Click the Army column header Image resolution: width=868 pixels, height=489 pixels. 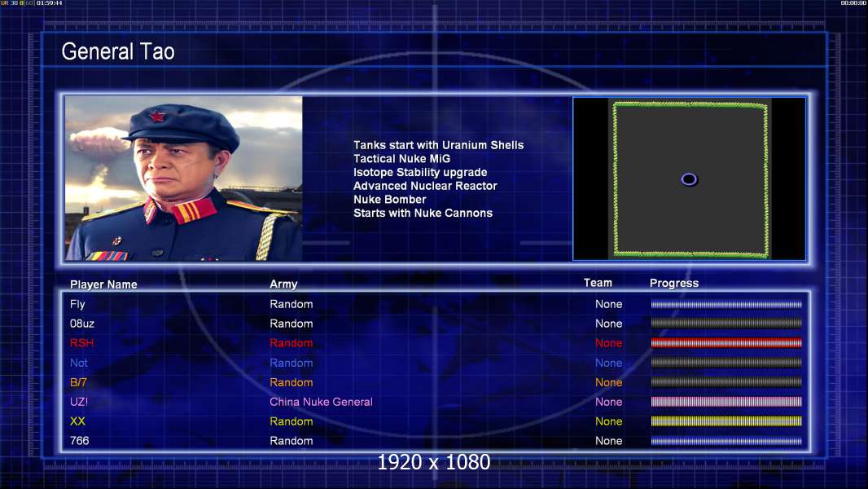283,284
